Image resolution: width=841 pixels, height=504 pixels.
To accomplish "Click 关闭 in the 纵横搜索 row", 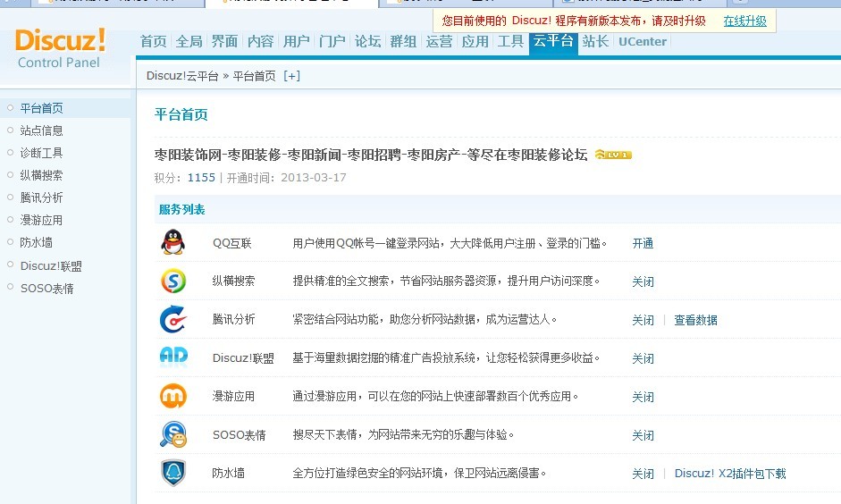I will pos(643,281).
